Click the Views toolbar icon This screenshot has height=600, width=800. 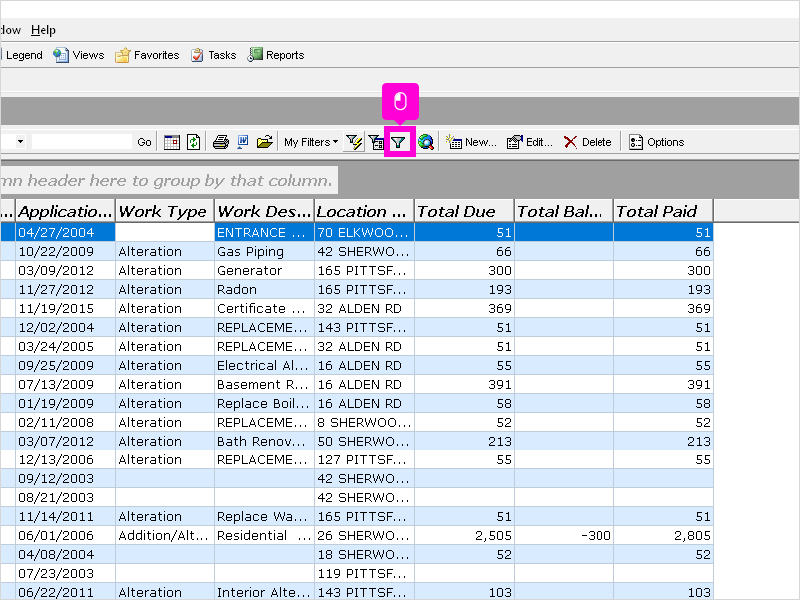(79, 55)
